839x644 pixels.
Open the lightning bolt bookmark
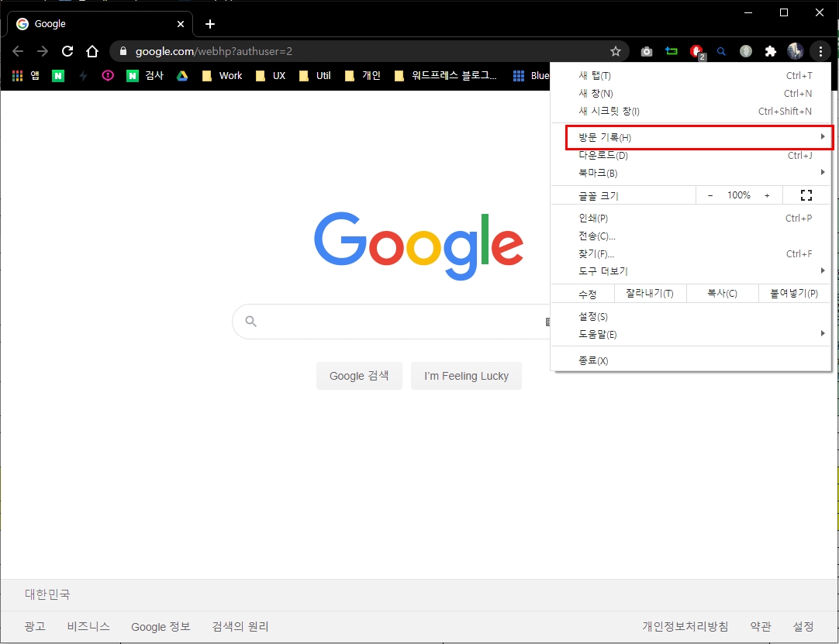point(83,75)
